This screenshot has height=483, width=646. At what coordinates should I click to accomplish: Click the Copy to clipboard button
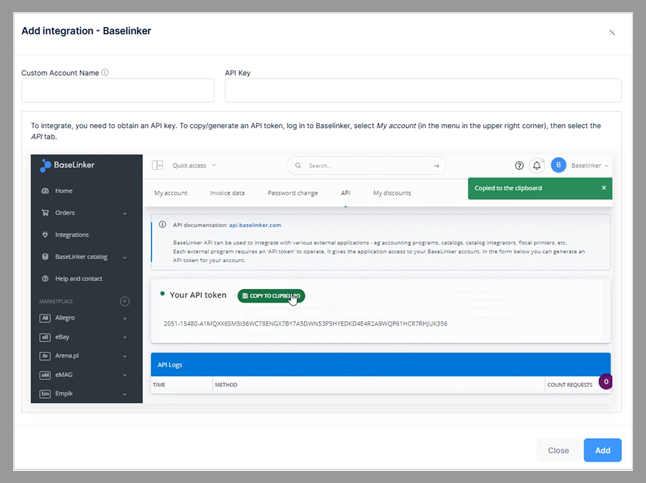click(271, 295)
